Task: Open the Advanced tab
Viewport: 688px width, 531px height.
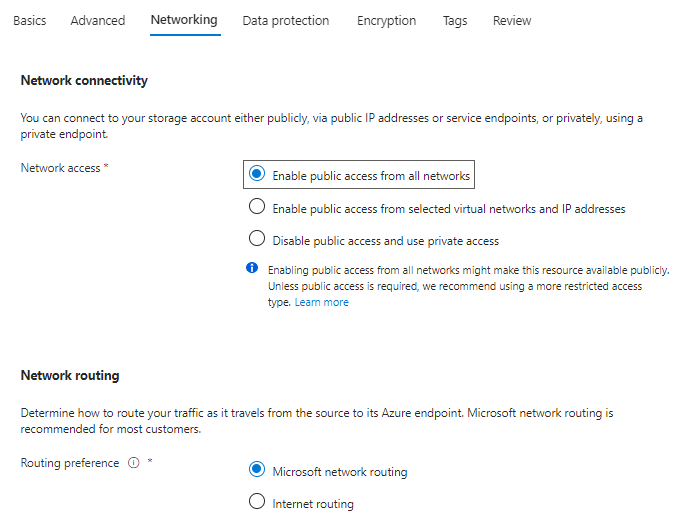Action: pyautogui.click(x=98, y=21)
